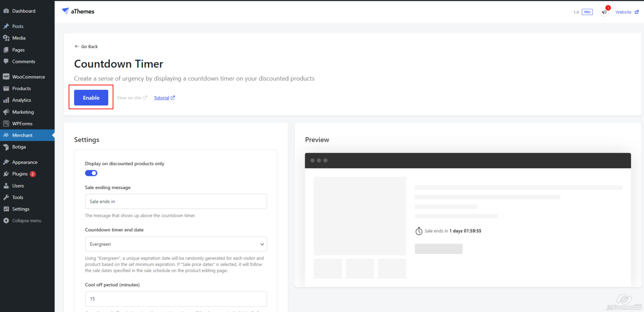Viewport: 644px width, 312px height.
Task: Click the Posts pin icon
Action: point(6,26)
